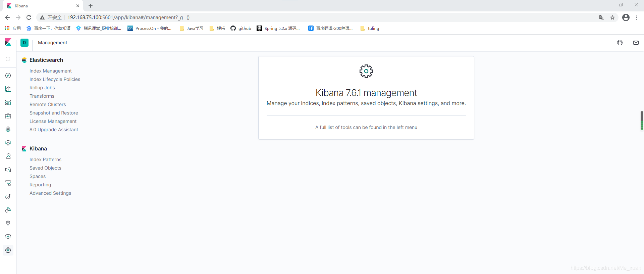The image size is (644, 274).
Task: Open APM icon in sidebar
Action: click(x=8, y=183)
